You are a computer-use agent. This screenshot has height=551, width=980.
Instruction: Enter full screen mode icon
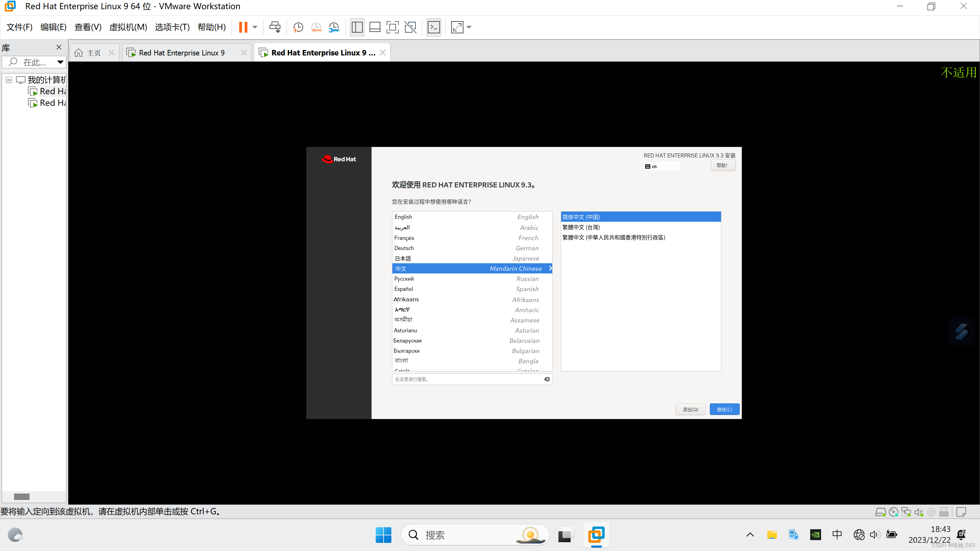[392, 27]
